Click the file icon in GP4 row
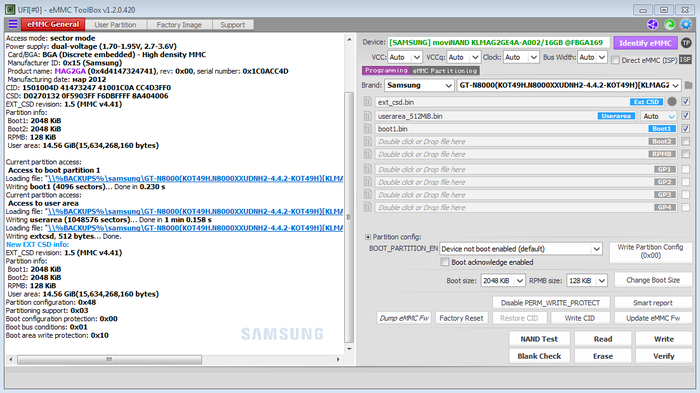 point(367,207)
